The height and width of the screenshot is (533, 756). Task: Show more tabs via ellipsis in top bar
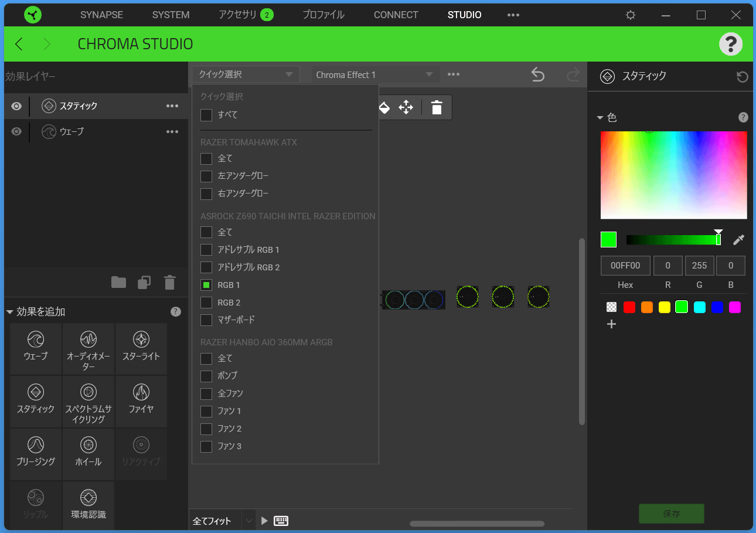tap(513, 15)
